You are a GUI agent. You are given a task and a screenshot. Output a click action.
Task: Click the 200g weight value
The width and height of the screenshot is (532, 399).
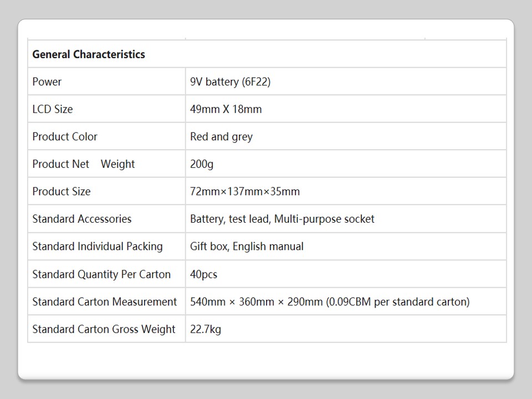click(202, 164)
